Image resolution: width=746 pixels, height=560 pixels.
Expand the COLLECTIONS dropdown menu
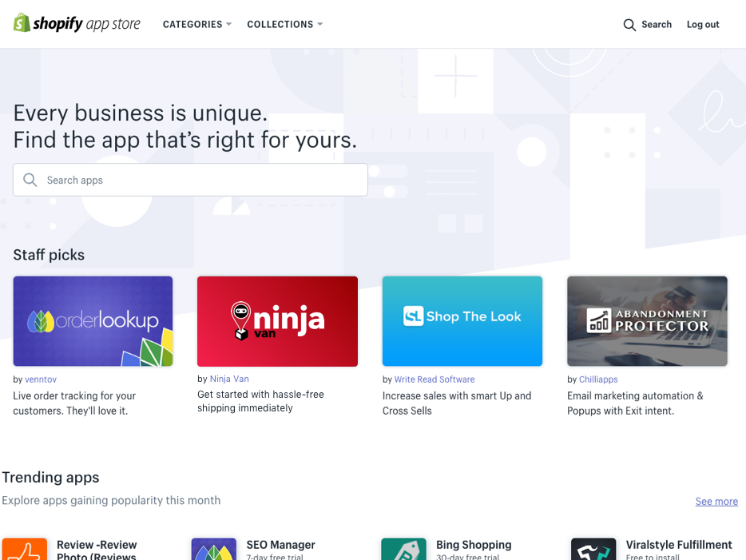pos(284,24)
